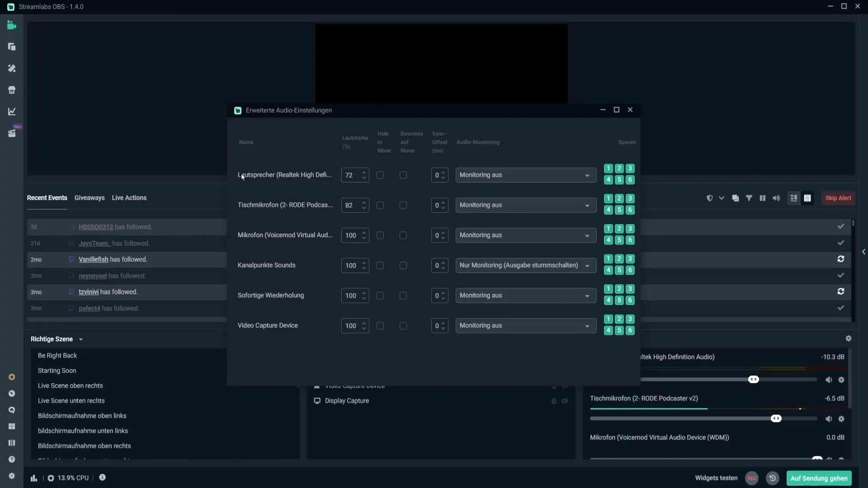Toggle Hide in Mixer for Mikrofon Voicemod
Viewport: 868px width, 488px height.
click(x=380, y=235)
